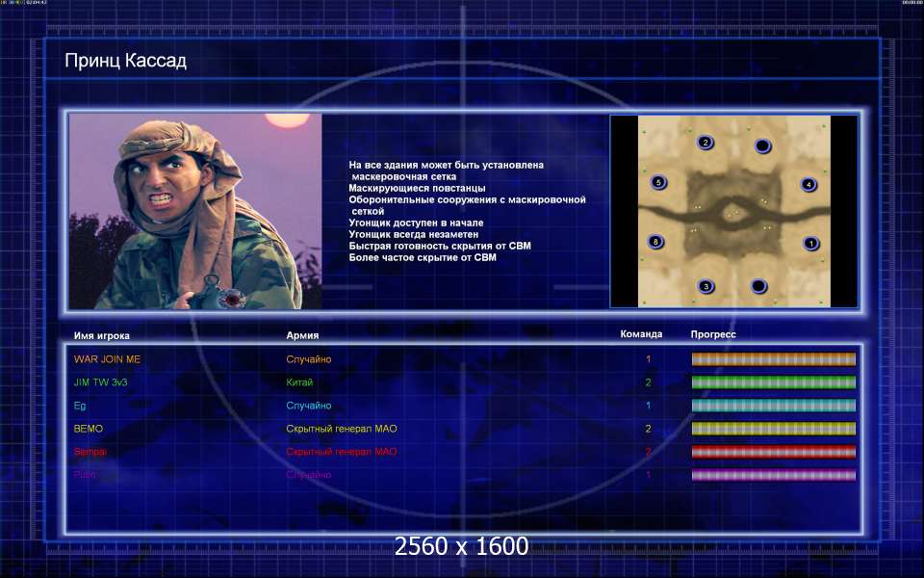Click the dark center of the desert map
Image resolution: width=924 pixels, height=578 pixels.
[x=733, y=214]
